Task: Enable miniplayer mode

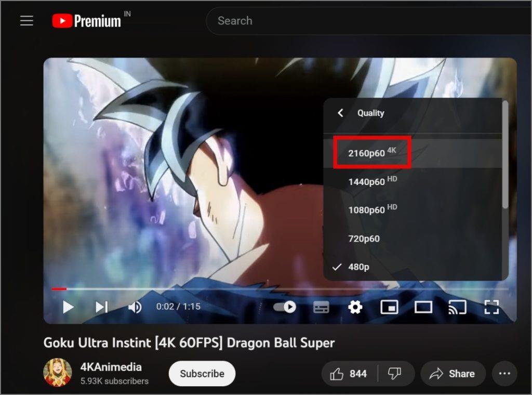Action: 389,308
